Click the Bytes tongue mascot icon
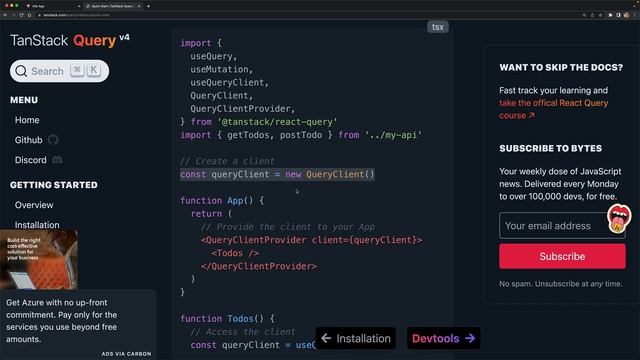Viewport: 640px width, 360px height. (x=618, y=218)
